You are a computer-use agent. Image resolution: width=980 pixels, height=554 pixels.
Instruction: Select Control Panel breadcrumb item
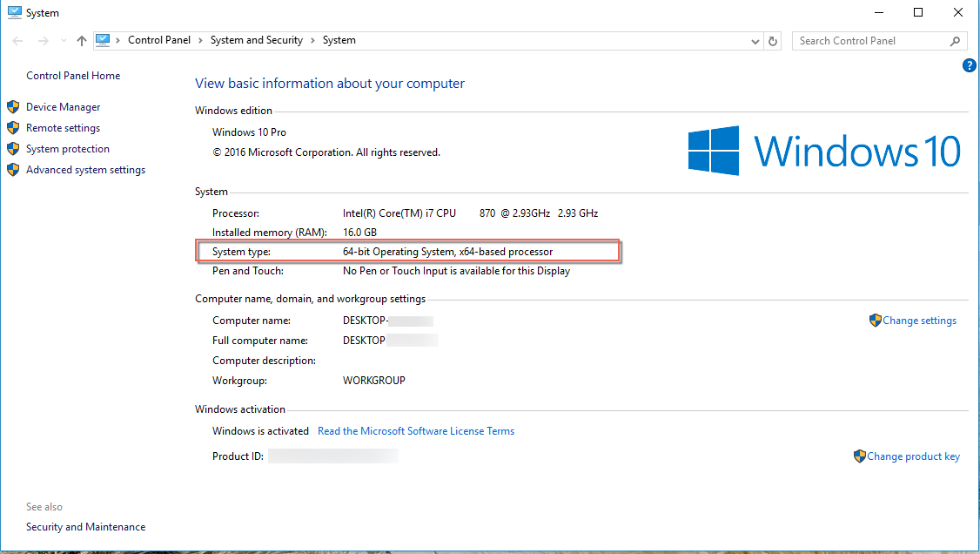click(159, 40)
